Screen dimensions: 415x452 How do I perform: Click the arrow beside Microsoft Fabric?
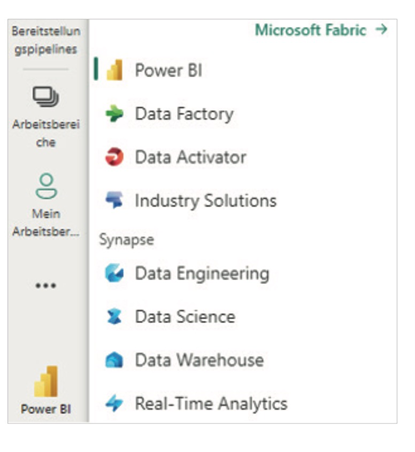[381, 29]
